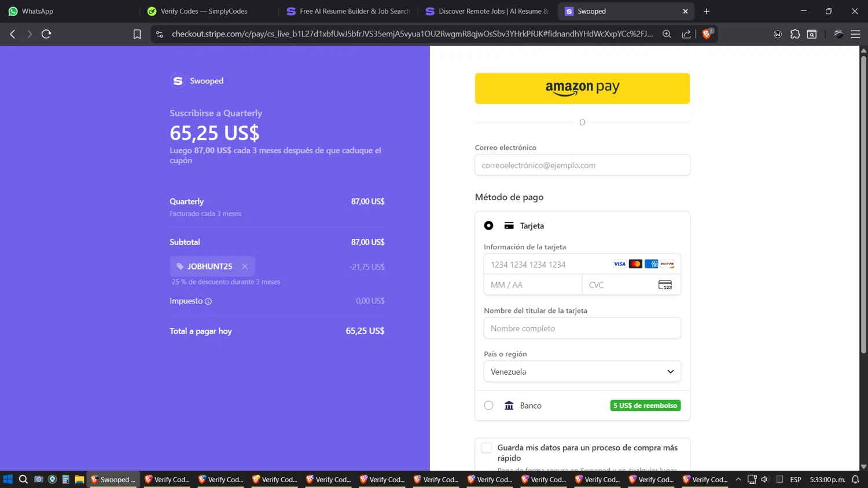Click the Swooped merchant logo
Image resolution: width=868 pixels, height=488 pixels.
(x=178, y=81)
